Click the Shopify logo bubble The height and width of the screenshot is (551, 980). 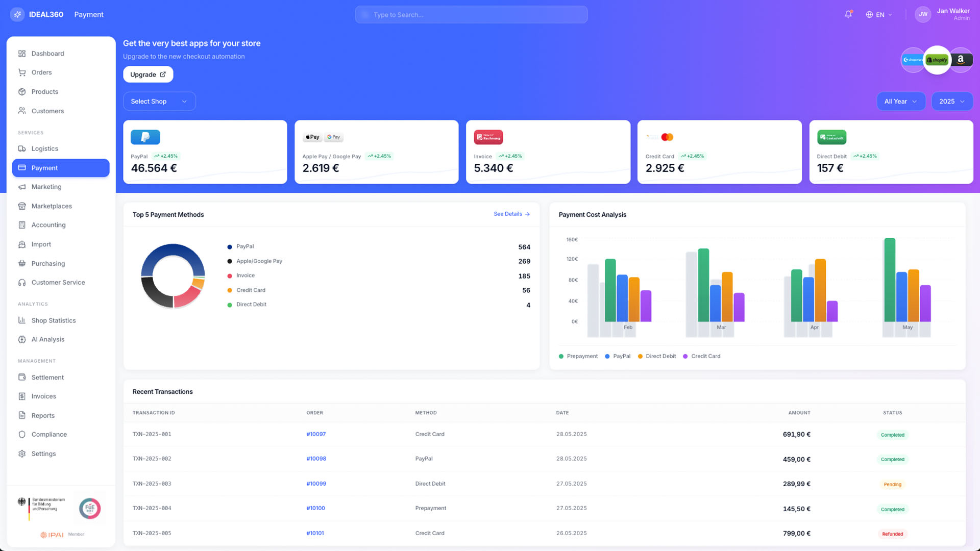[937, 60]
